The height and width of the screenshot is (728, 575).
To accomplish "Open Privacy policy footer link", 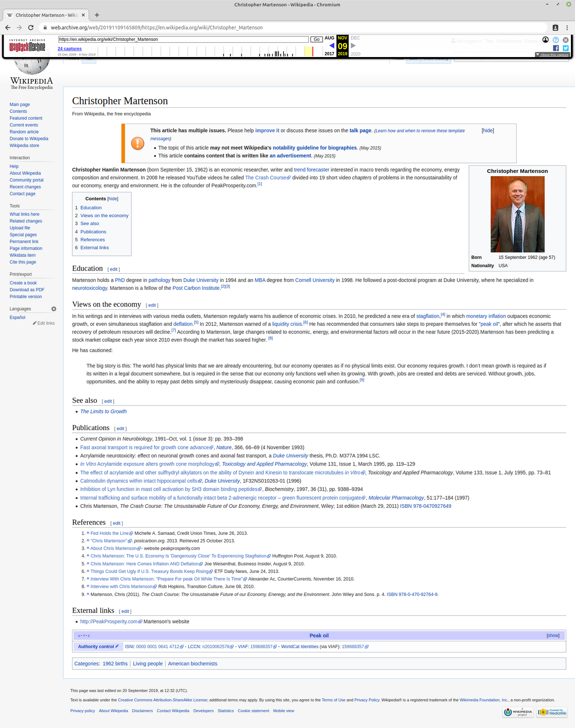I will 83,711.
